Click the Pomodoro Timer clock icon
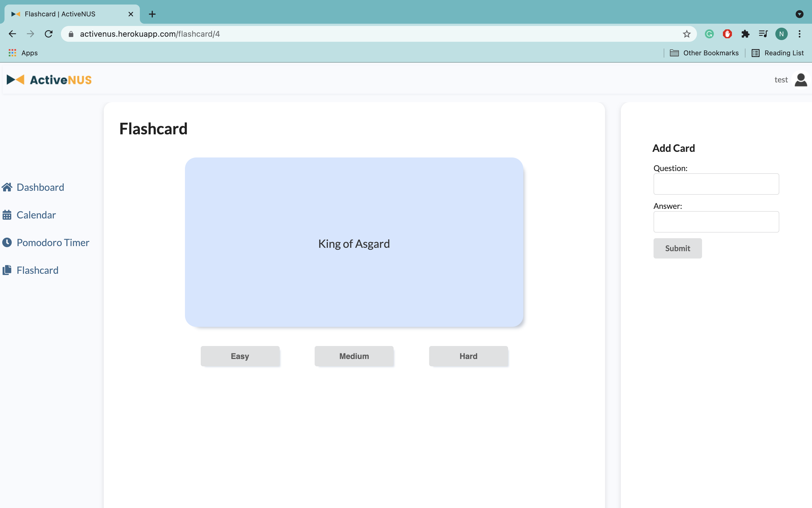Viewport: 812px width, 508px height. [7, 243]
